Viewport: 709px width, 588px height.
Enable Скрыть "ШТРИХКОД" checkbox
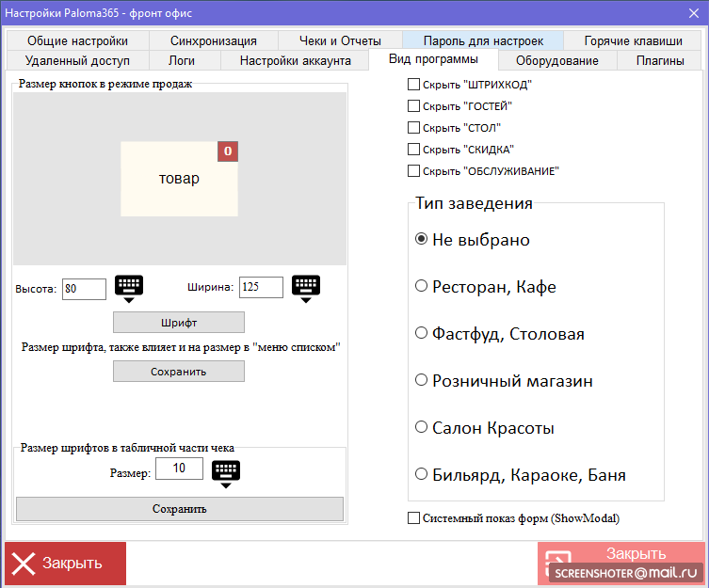(x=413, y=85)
